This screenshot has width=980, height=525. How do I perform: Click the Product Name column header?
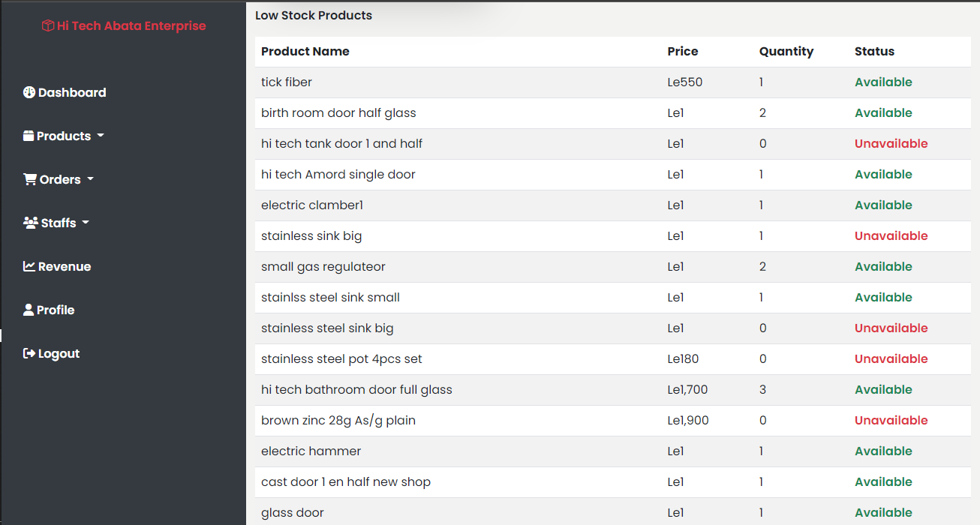tap(305, 52)
